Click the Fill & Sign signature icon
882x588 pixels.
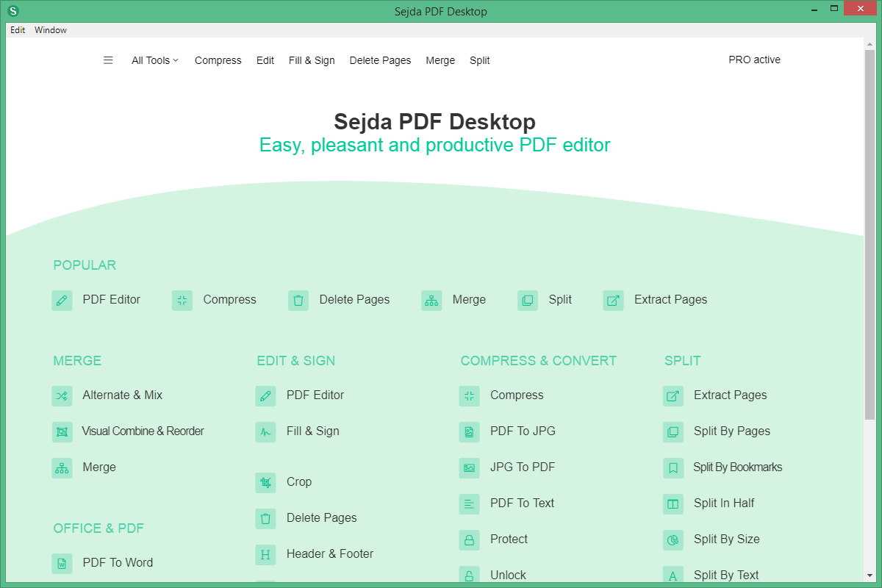click(265, 431)
